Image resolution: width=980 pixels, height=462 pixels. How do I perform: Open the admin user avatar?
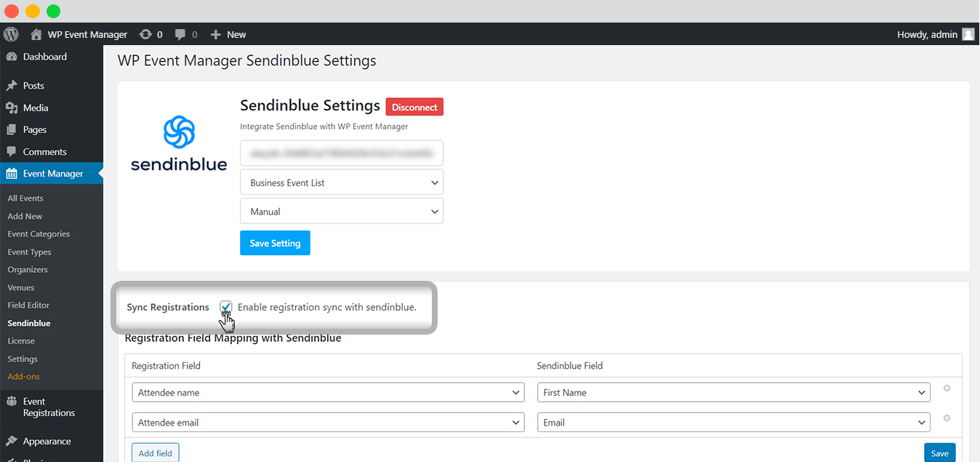[968, 34]
